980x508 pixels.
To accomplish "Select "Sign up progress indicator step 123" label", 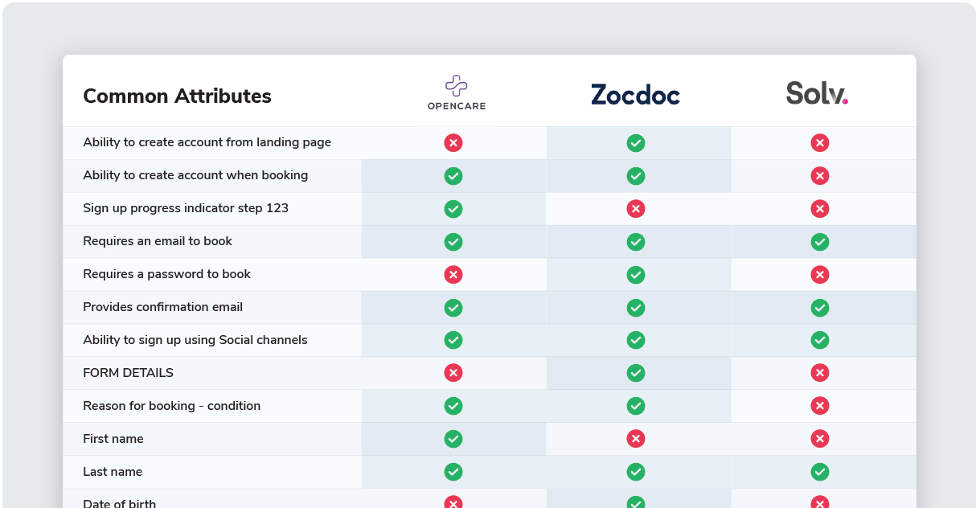I will point(186,208).
